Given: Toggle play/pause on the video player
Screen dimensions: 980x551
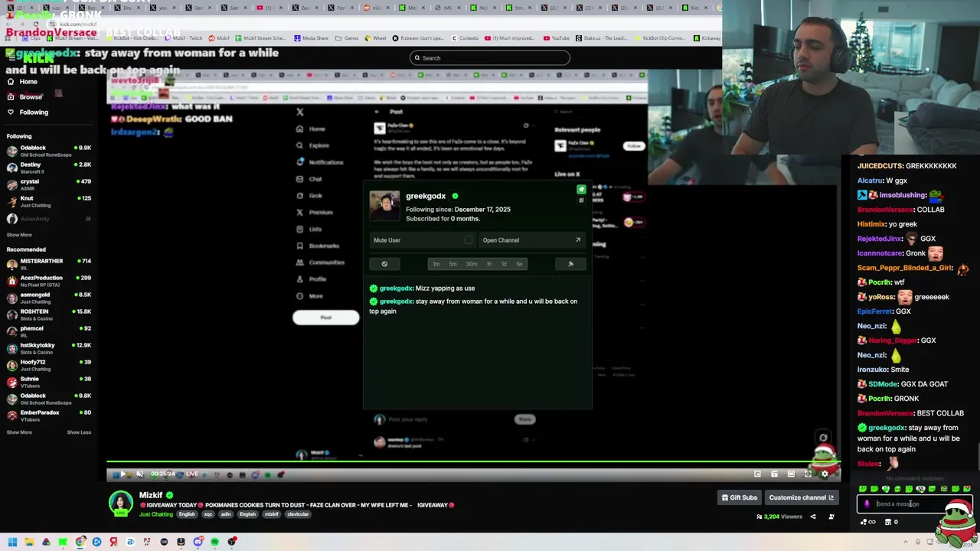Looking at the screenshot, I should 122,474.
